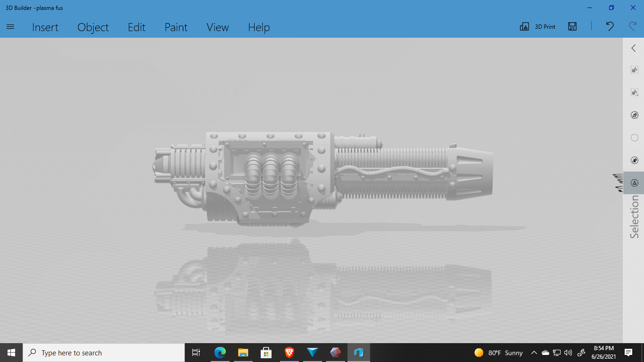The height and width of the screenshot is (362, 644).
Task: Launch Brave browser from the taskbar
Action: tap(289, 353)
